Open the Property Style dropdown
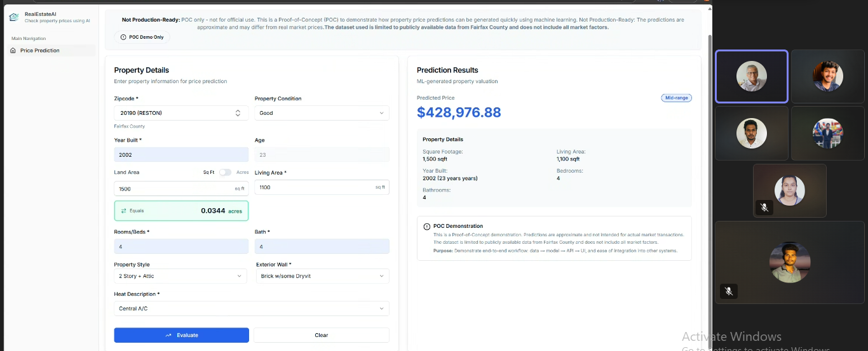This screenshot has height=351, width=868. tap(181, 276)
